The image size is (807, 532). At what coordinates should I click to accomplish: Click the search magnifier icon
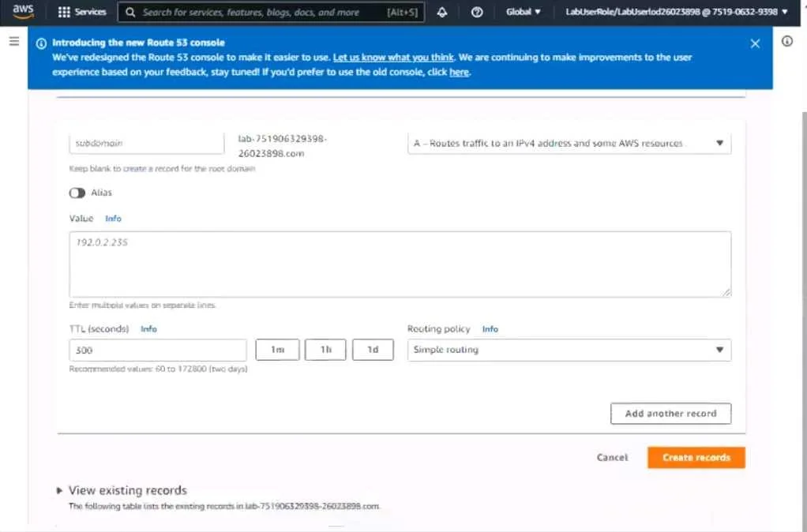coord(131,12)
